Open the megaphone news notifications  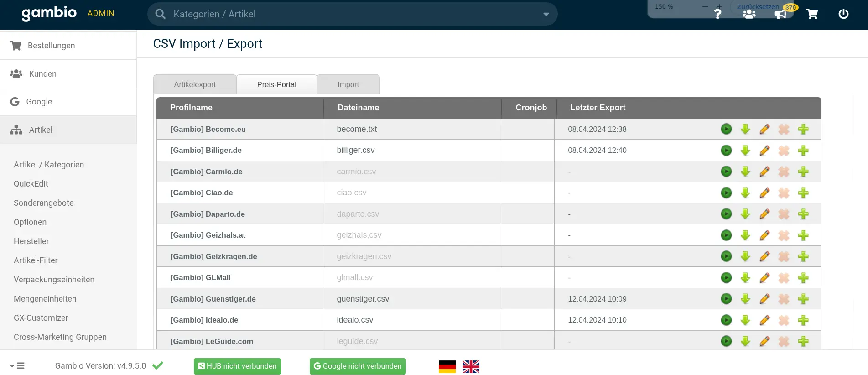780,14
